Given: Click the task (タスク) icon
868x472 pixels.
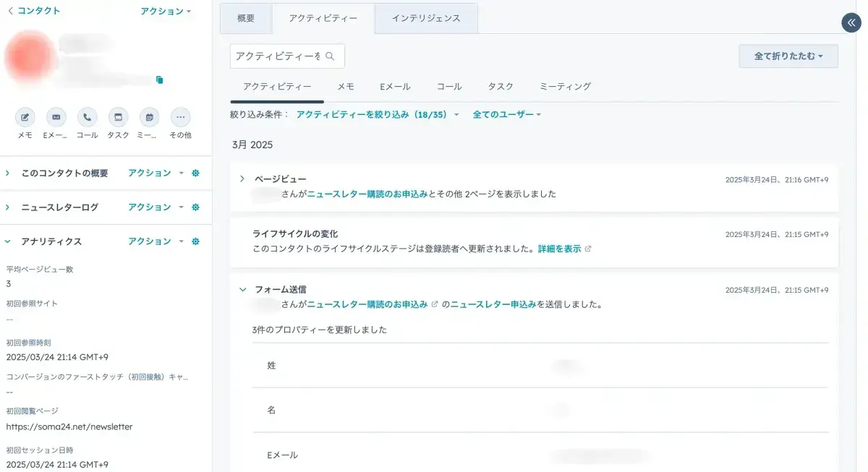Looking at the screenshot, I should (x=118, y=117).
